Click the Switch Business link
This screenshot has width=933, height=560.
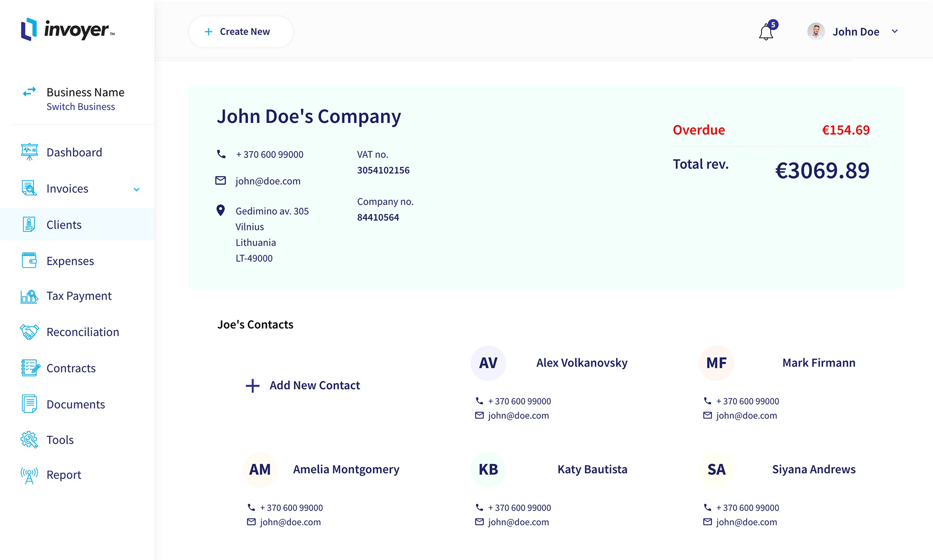[x=81, y=107]
